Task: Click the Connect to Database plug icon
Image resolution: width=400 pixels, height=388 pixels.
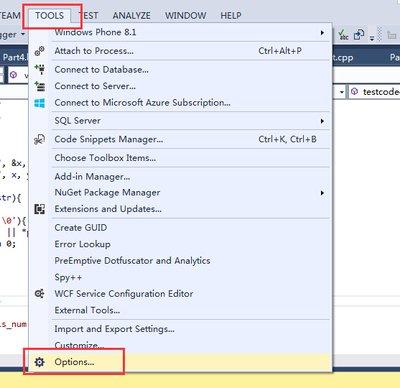Action: pyautogui.click(x=40, y=69)
